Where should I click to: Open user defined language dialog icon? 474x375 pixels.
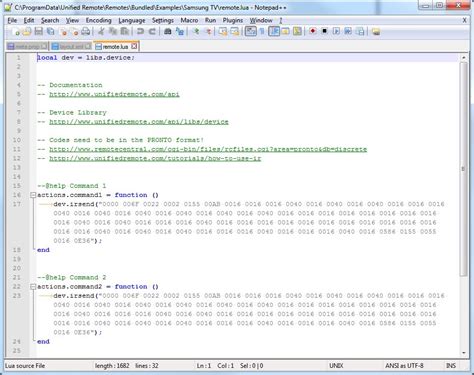tap(286, 32)
